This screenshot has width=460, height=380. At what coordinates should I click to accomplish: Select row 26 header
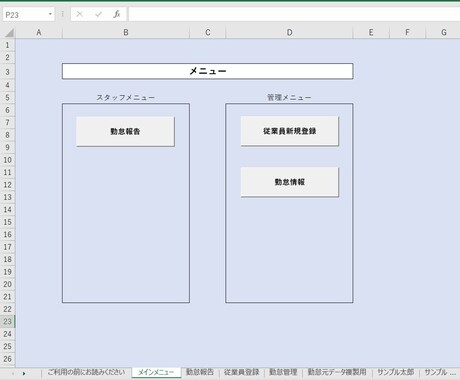point(8,359)
